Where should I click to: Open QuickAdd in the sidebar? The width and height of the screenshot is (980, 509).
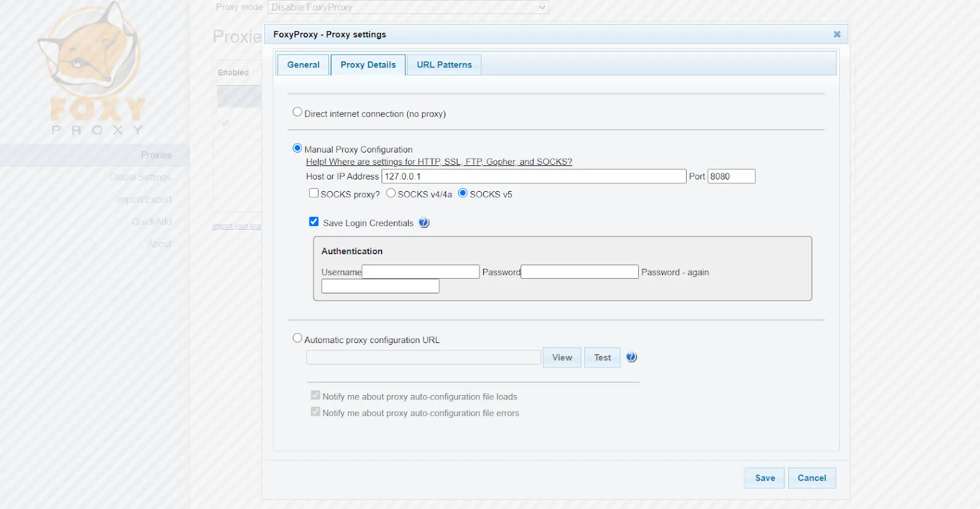pos(151,222)
